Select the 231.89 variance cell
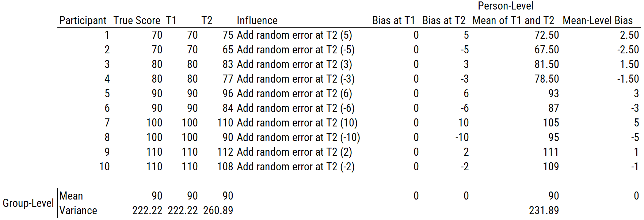The height and width of the screenshot is (220, 644). click(544, 210)
